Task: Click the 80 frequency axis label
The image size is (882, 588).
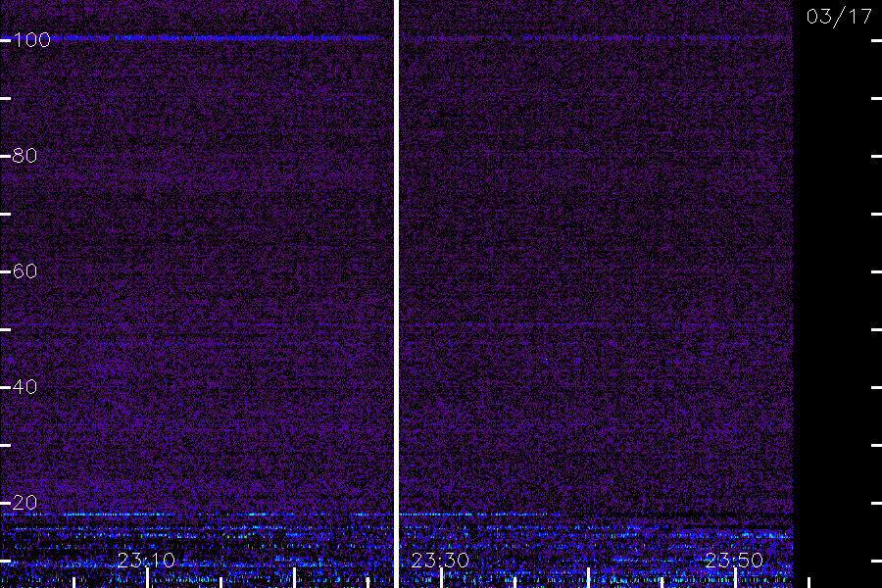Action: pos(24,155)
